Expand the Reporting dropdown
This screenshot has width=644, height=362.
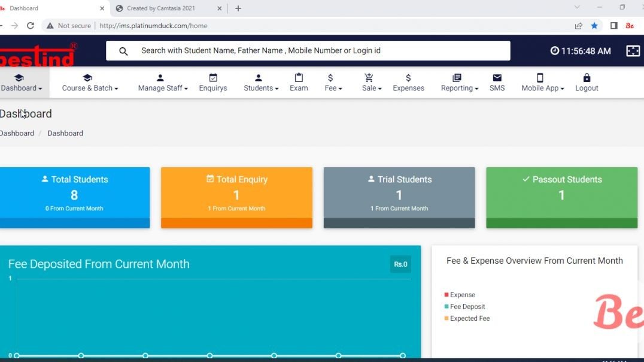point(458,84)
